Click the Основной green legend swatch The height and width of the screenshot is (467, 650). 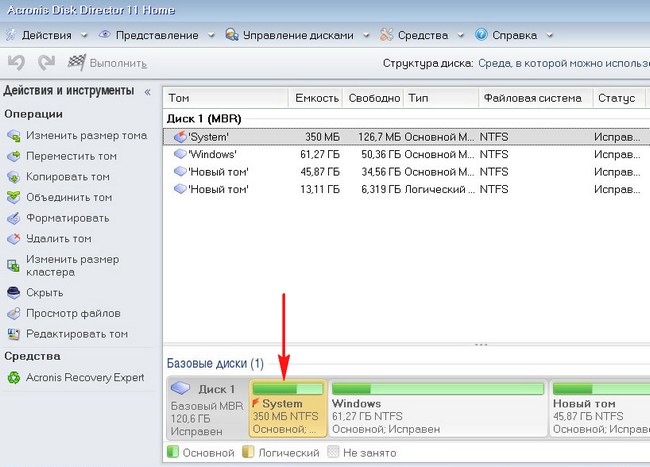coord(172,452)
